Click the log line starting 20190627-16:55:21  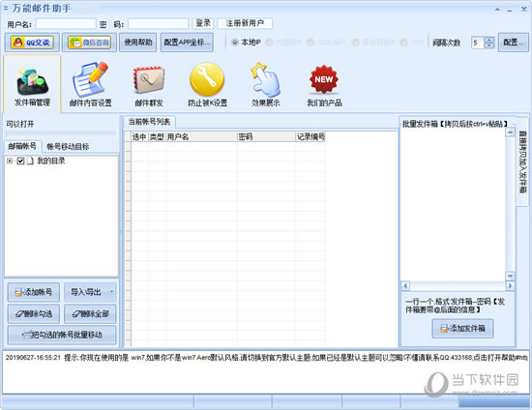pos(266,358)
